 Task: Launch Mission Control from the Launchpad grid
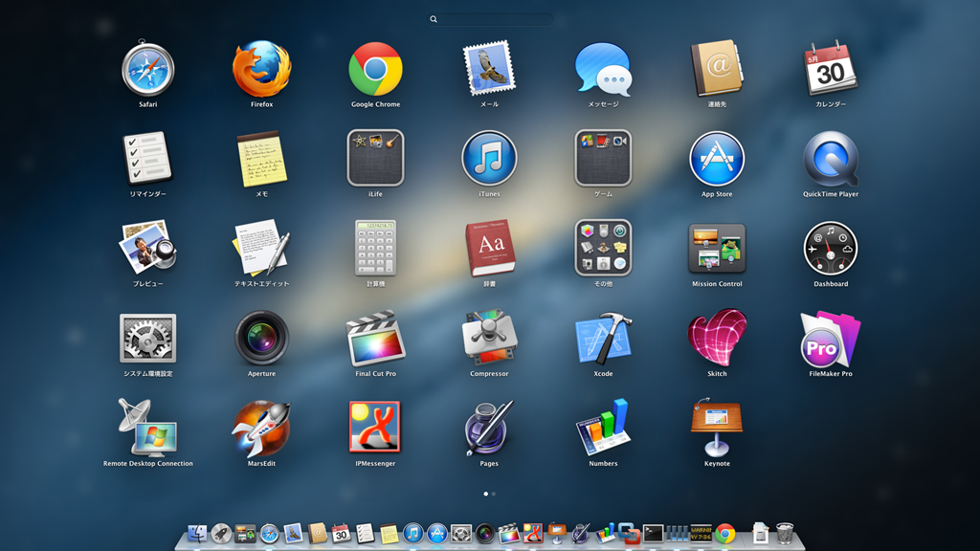point(717,249)
